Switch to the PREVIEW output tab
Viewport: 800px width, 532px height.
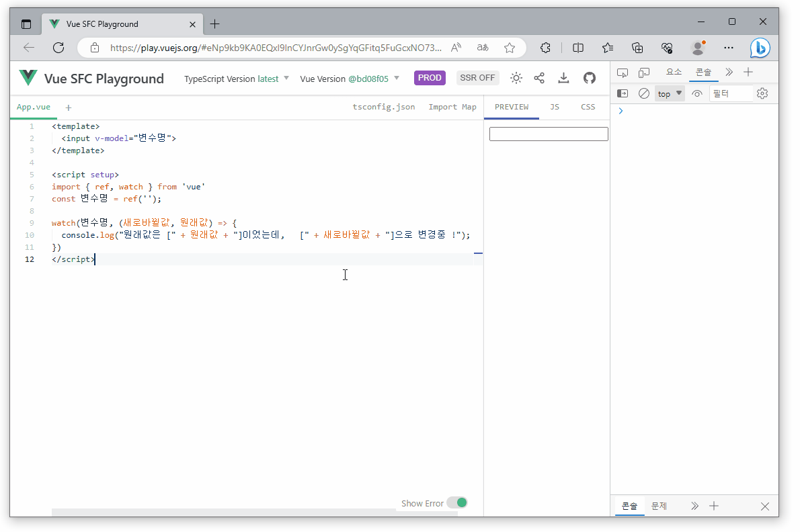[x=512, y=107]
